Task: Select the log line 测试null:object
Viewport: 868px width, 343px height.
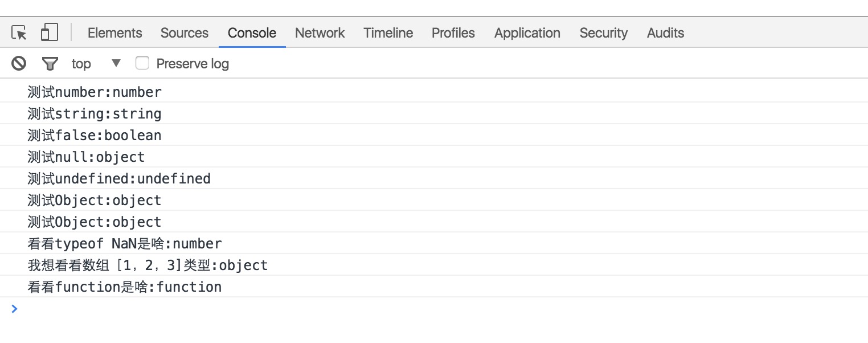Action: tap(434, 157)
